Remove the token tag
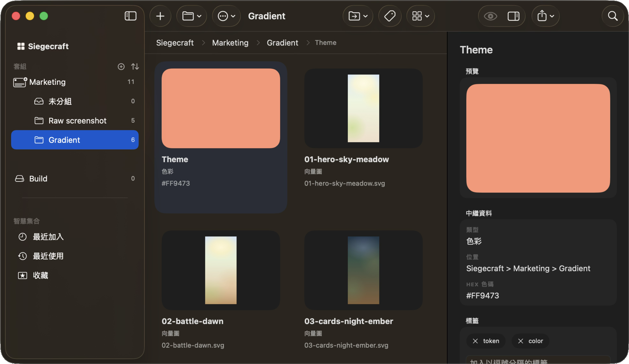Screen dimensions: 629x364 475,341
